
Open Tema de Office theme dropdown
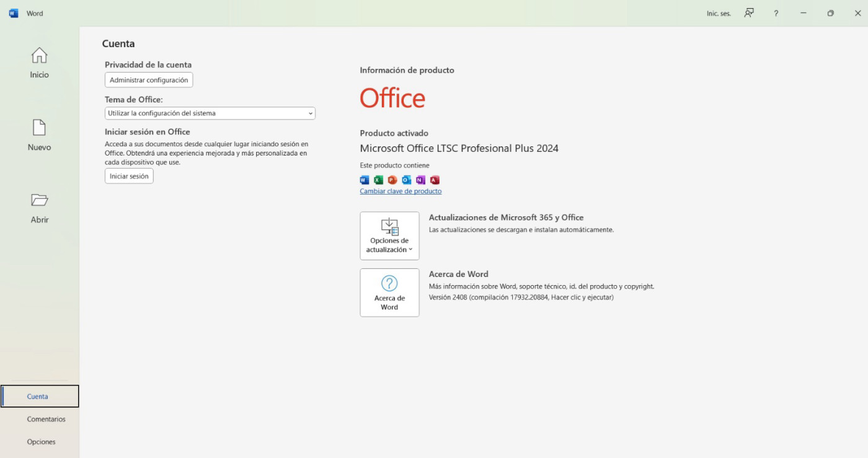click(x=210, y=113)
